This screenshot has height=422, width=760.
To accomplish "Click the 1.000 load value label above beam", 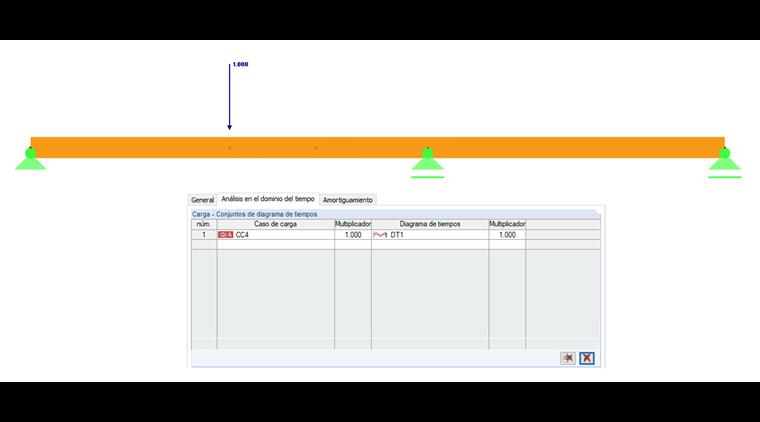I will (240, 64).
